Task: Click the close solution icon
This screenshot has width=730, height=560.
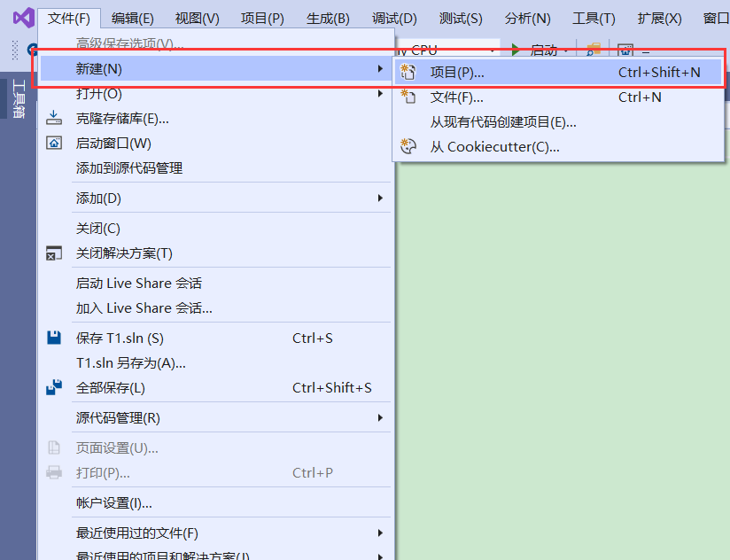Action: point(54,253)
